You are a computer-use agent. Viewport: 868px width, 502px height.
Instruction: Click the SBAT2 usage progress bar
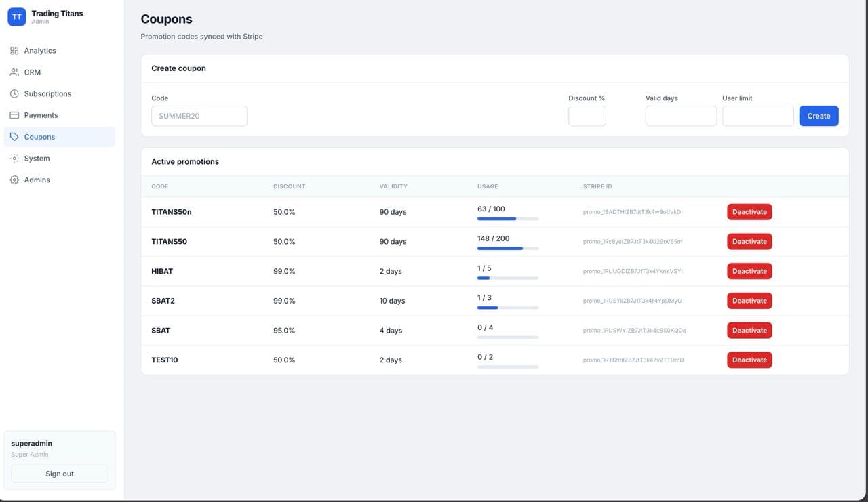click(508, 308)
